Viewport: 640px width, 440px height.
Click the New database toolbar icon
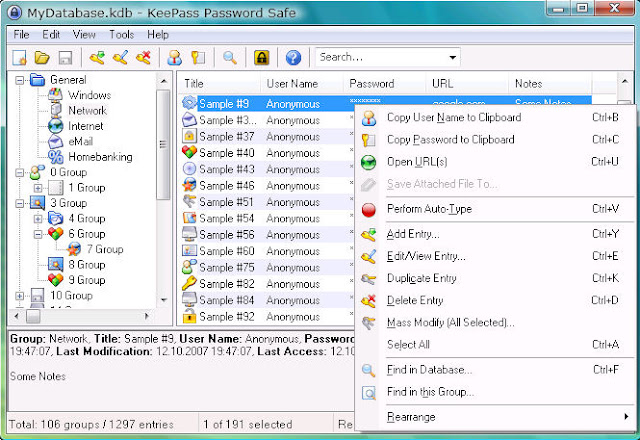[19, 58]
